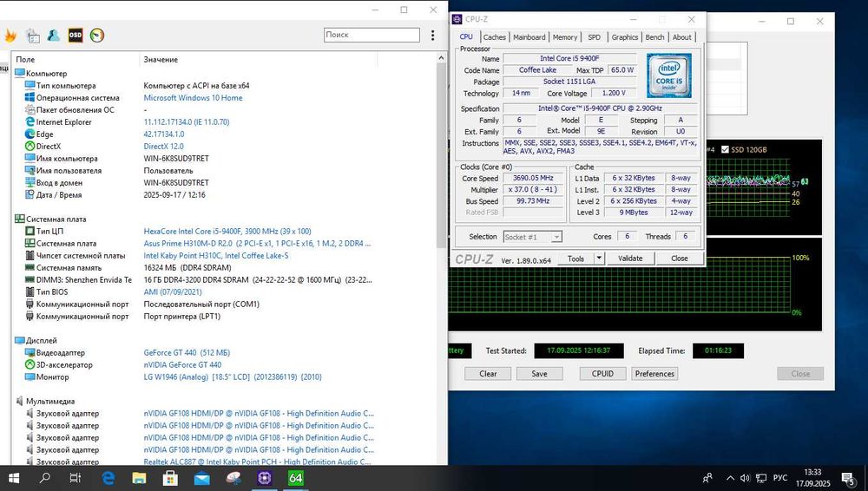Open Task View on the taskbar
Image resolution: width=868 pixels, height=491 pixels.
(x=76, y=478)
